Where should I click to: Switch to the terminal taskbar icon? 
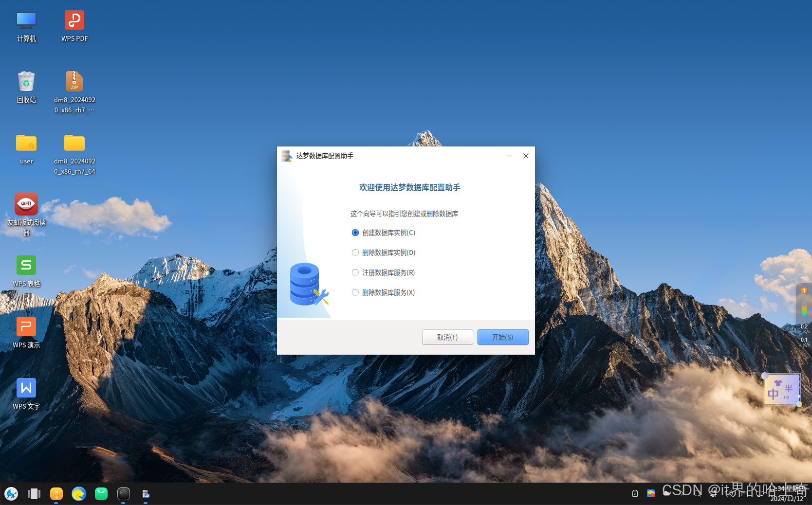pos(124,494)
